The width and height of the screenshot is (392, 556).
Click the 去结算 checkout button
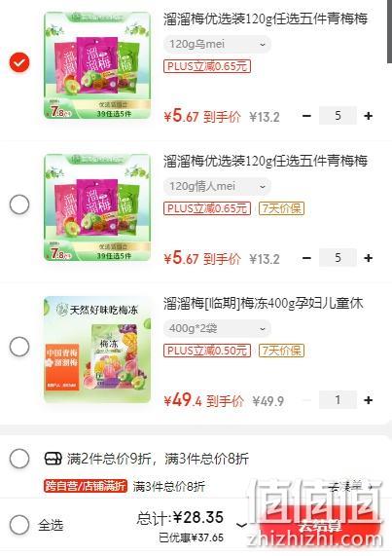pyautogui.click(x=320, y=525)
